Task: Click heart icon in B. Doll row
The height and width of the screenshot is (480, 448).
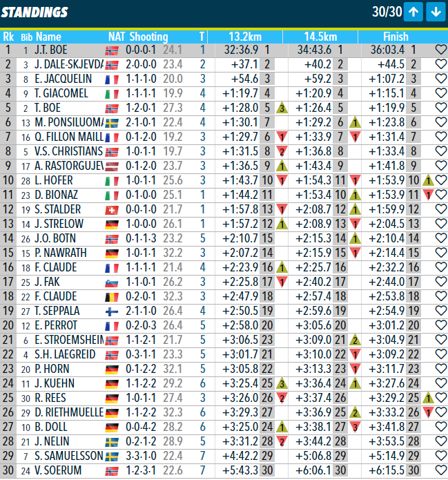Action: (x=441, y=427)
